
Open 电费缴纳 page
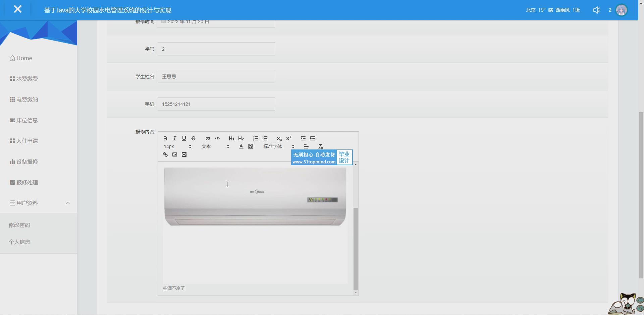click(x=24, y=100)
